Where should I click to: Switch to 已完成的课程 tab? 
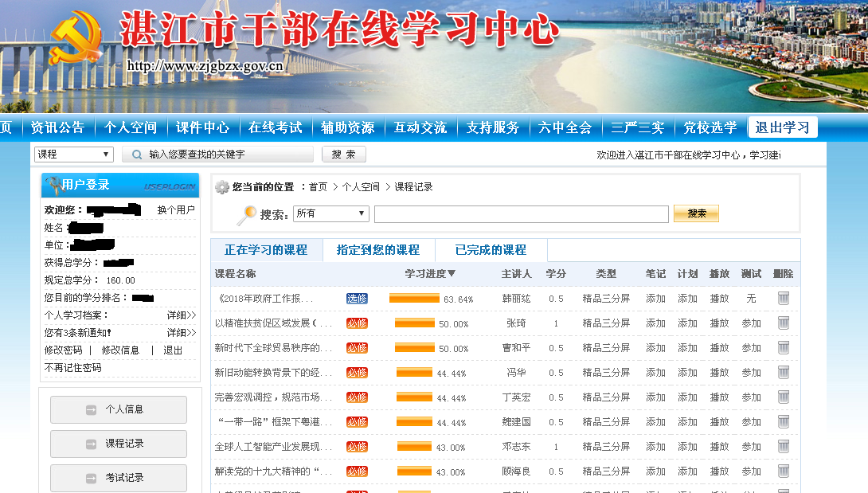(x=491, y=250)
